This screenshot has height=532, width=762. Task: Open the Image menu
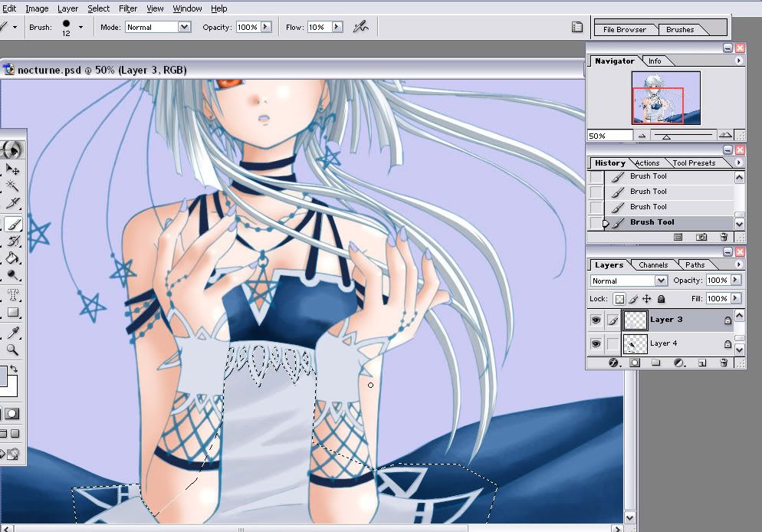click(37, 8)
